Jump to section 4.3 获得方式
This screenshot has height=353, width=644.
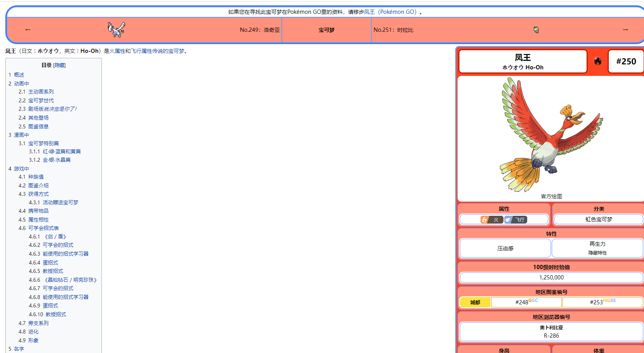point(34,194)
